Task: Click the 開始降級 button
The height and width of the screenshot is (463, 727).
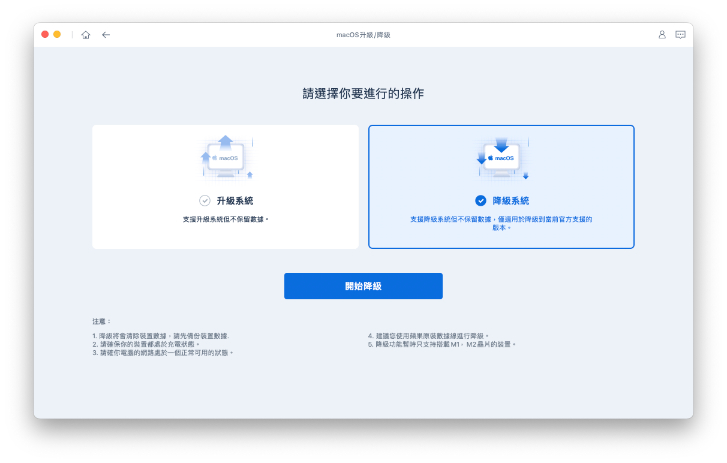Action: 363,286
